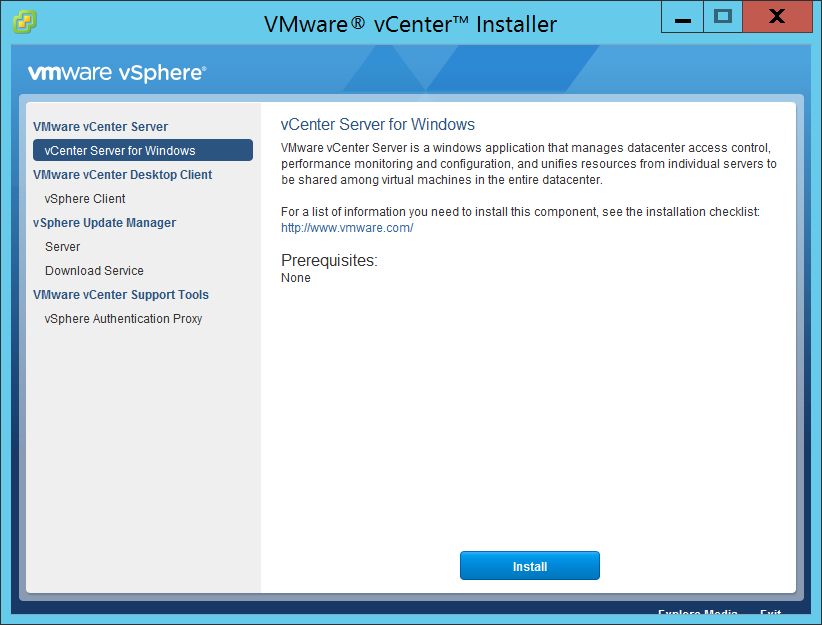Select vCenter Server for Windows in sidebar
The height and width of the screenshot is (625, 822).
[x=142, y=151]
